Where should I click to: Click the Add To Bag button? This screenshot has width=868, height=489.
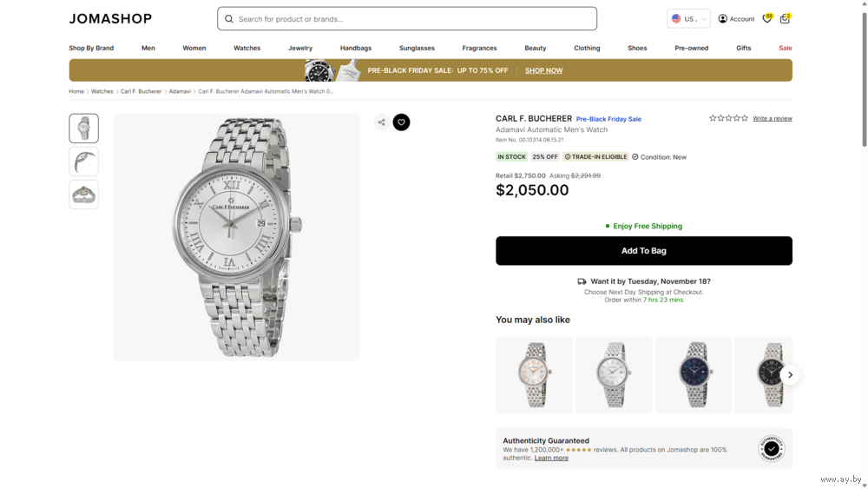pyautogui.click(x=643, y=251)
